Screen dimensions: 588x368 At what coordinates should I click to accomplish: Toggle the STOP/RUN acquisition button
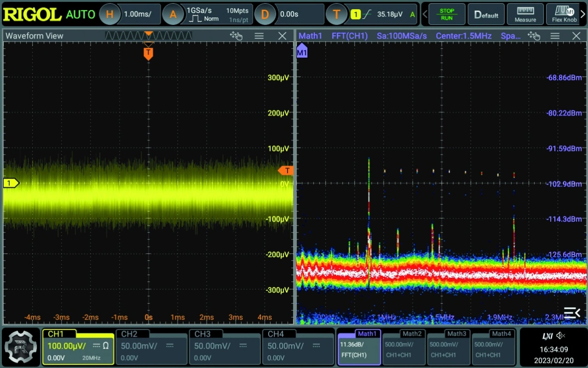tap(447, 14)
